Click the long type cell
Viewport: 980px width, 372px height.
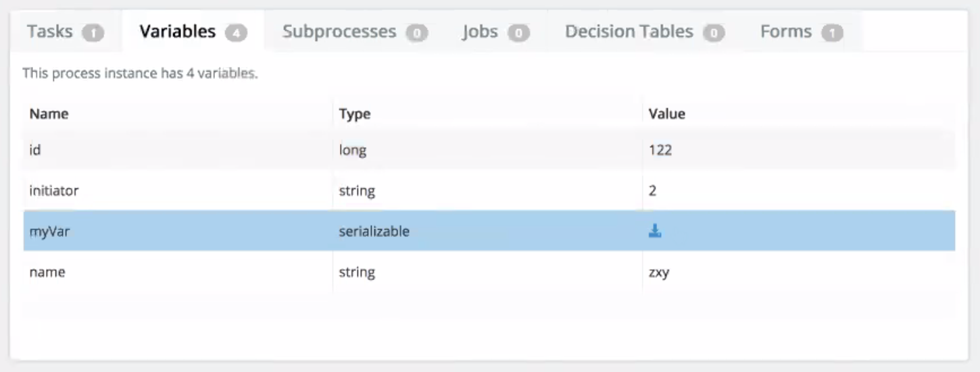352,150
